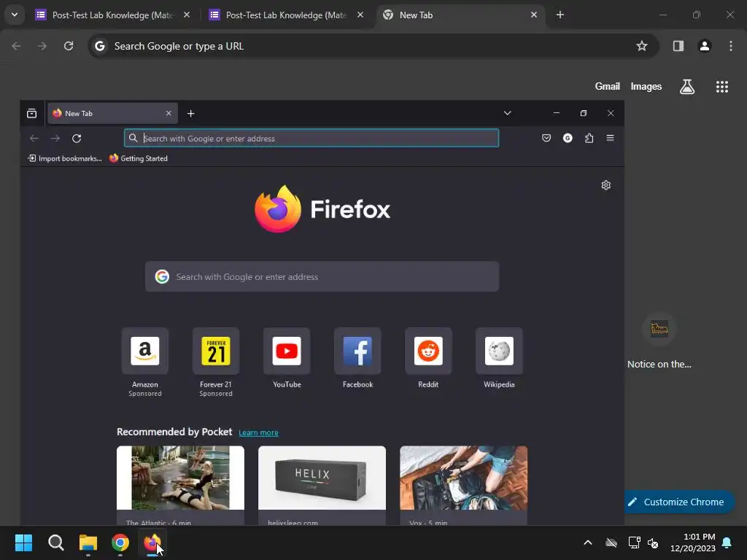Toggle Chrome side panel icon
Image resolution: width=747 pixels, height=560 pixels.
[678, 46]
